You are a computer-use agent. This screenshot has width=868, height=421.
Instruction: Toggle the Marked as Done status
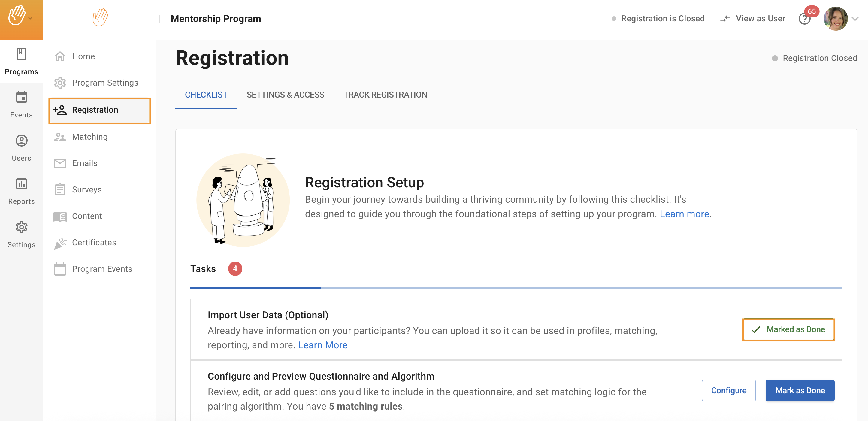[788, 329]
